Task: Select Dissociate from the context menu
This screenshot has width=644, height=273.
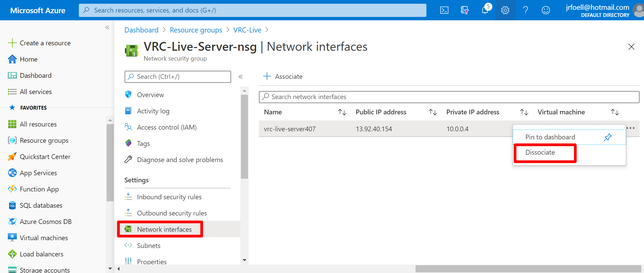Action: 540,152
